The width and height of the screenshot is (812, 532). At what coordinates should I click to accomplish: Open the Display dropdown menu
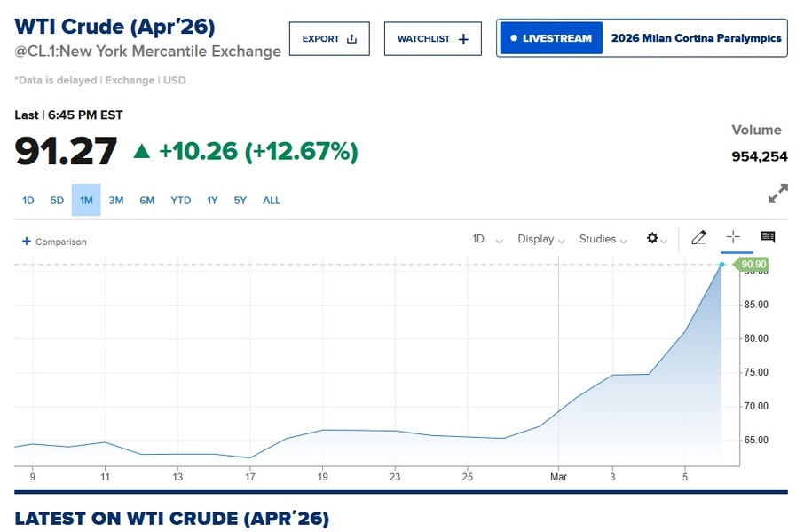coord(541,239)
